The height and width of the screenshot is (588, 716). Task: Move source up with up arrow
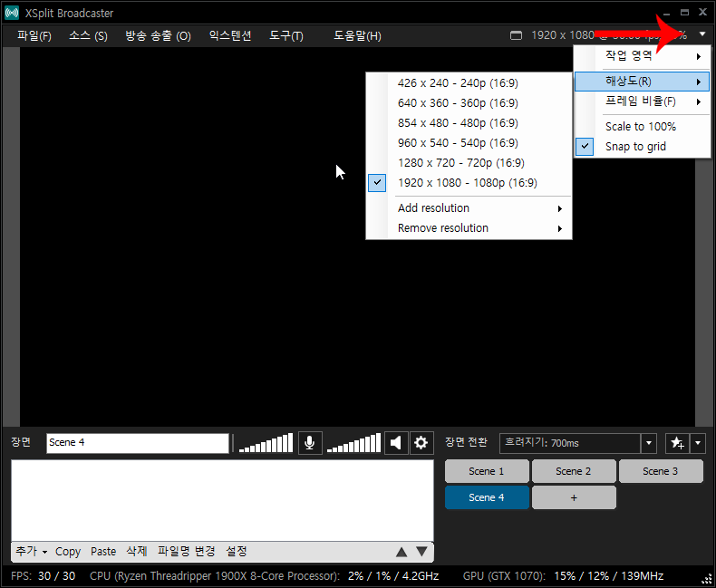402,552
